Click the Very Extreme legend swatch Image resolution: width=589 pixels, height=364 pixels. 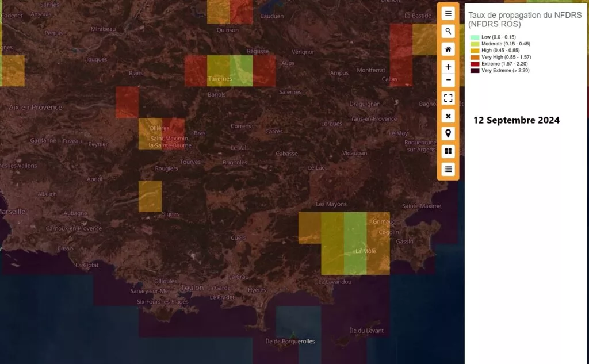(475, 71)
